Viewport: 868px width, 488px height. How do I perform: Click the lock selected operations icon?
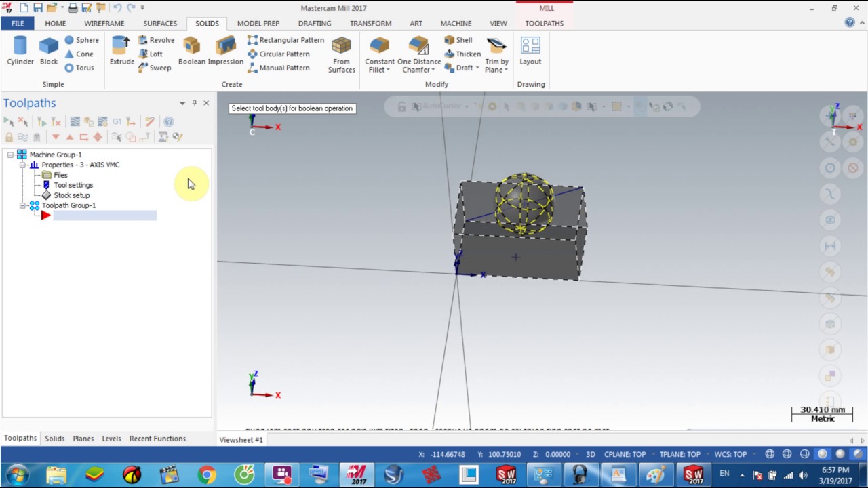pyautogui.click(x=9, y=137)
